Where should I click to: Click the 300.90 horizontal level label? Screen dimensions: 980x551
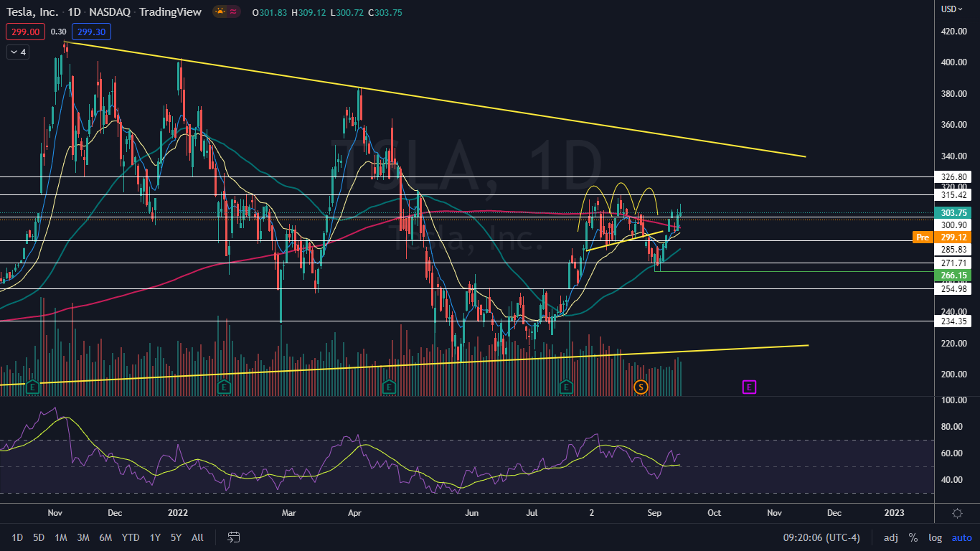(x=953, y=225)
